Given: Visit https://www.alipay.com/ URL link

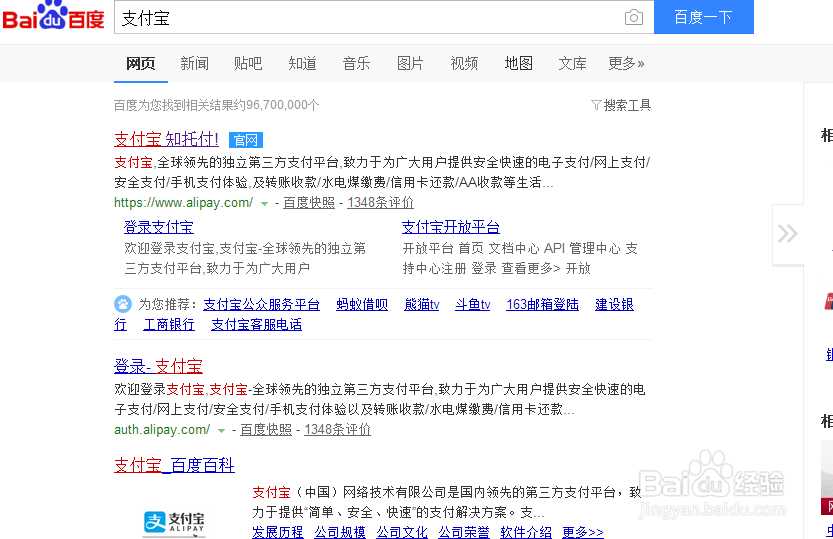Looking at the screenshot, I should pos(183,202).
